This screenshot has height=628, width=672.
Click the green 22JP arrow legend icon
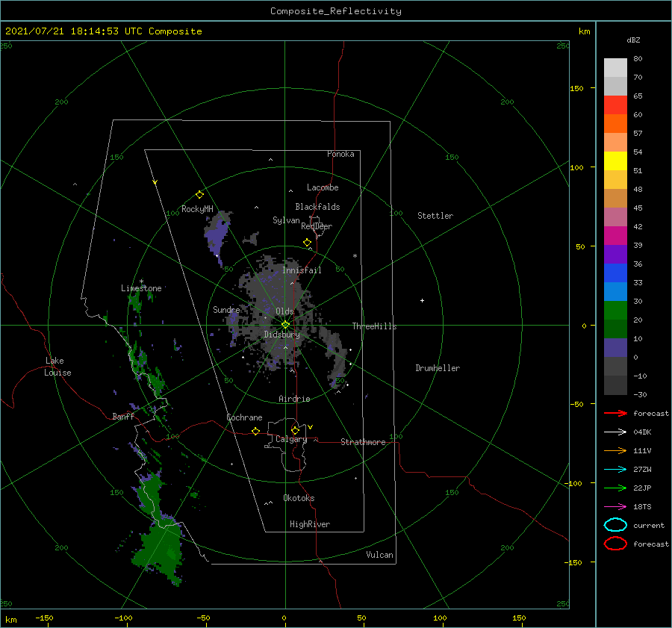click(x=615, y=488)
